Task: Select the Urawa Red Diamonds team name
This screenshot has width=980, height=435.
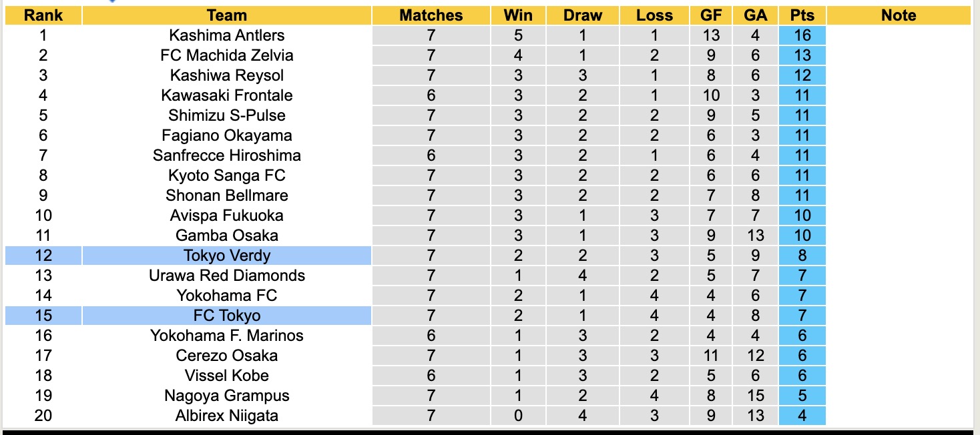Action: click(227, 276)
